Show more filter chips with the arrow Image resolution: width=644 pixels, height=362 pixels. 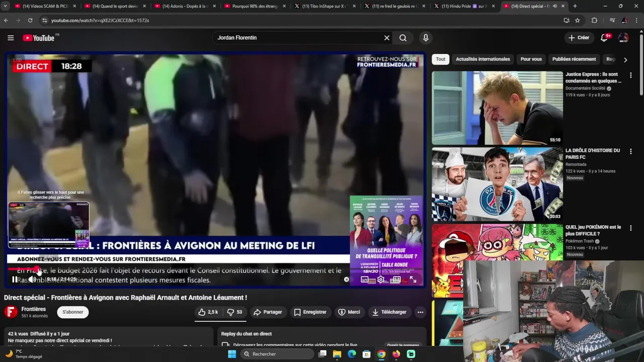click(x=625, y=59)
